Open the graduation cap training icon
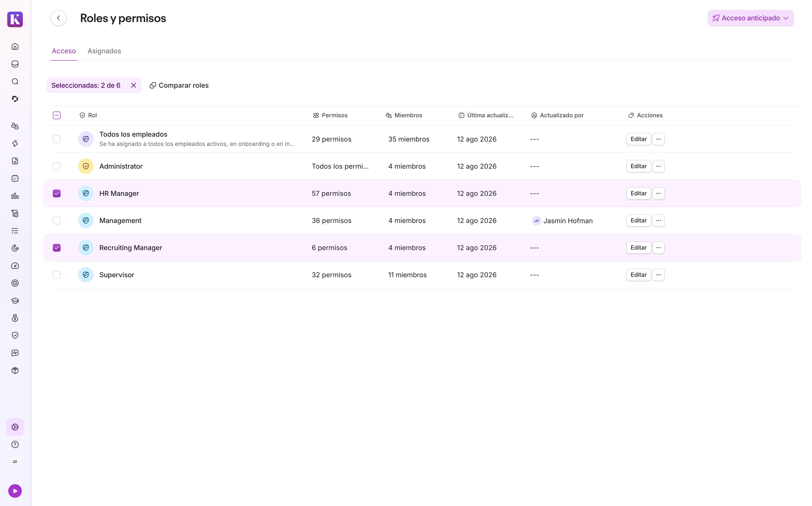812x506 pixels. (x=15, y=300)
